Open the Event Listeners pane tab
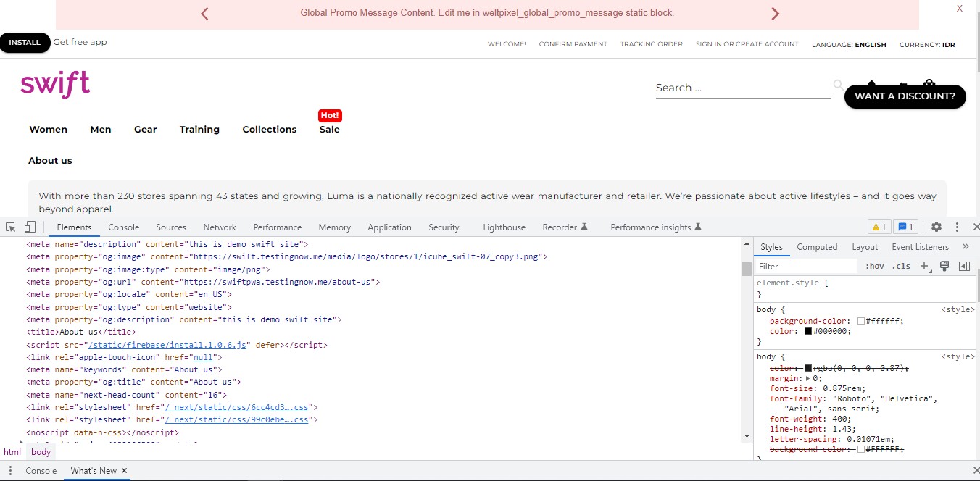Image resolution: width=980 pixels, height=481 pixels. [920, 246]
